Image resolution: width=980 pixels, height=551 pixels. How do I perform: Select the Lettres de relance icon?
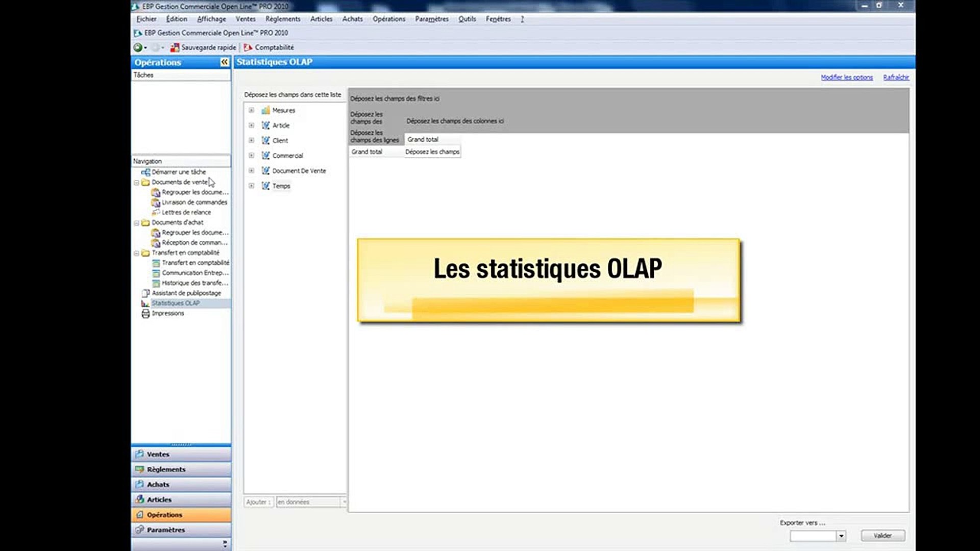(x=157, y=212)
